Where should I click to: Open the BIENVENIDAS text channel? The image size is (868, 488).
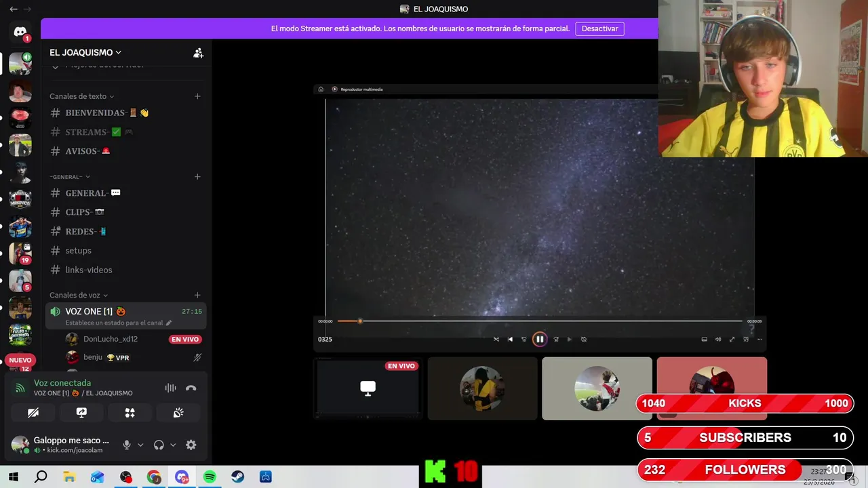pos(126,113)
